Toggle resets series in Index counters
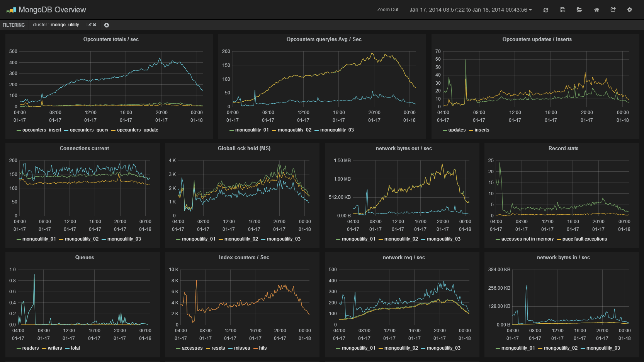 218,348
